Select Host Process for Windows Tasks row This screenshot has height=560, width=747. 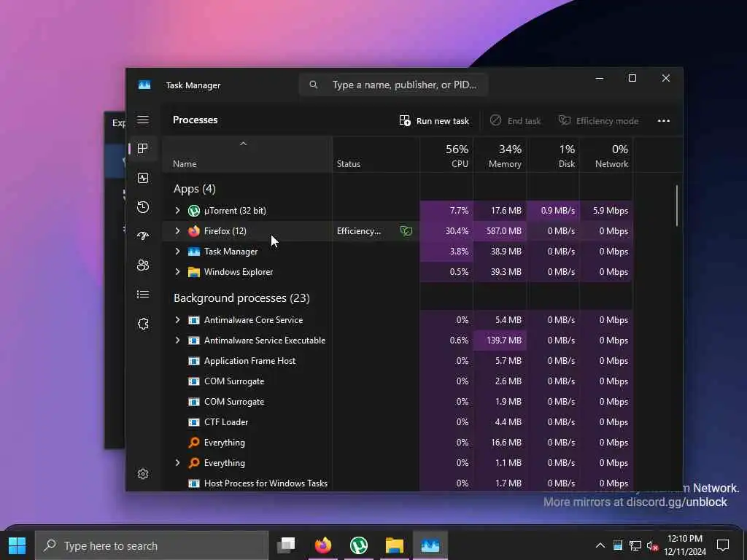(398, 483)
